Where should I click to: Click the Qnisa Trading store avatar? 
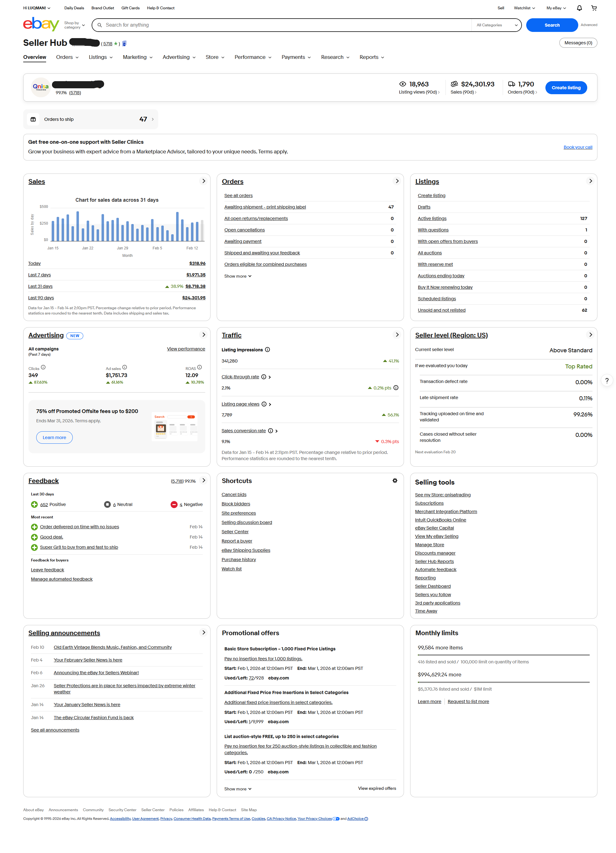click(41, 87)
